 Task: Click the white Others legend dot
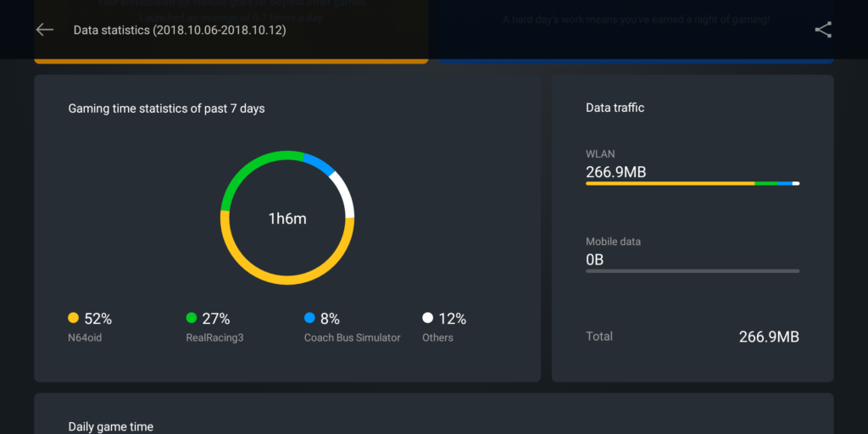[x=428, y=319]
